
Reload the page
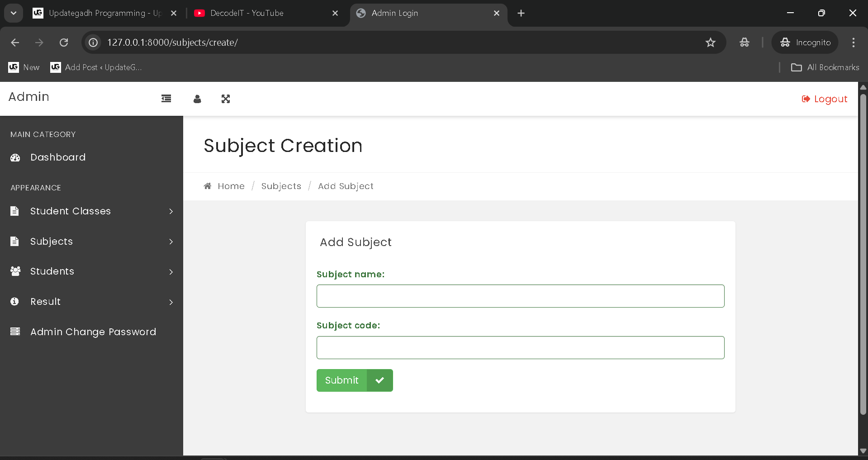pos(64,43)
